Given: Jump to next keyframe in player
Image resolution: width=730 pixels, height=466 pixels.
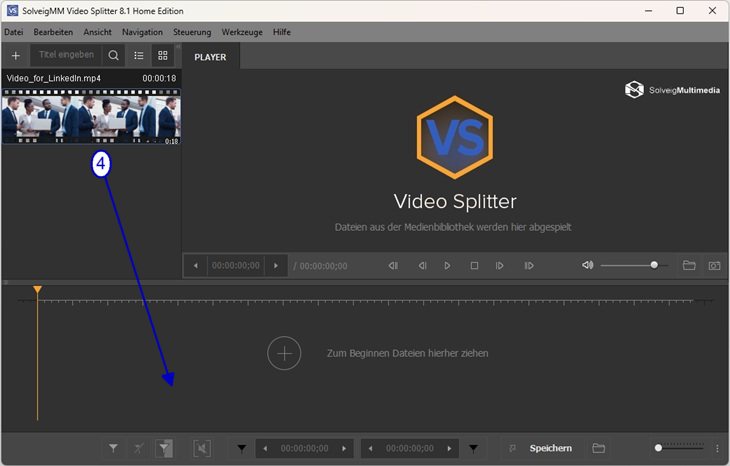Looking at the screenshot, I should 529,266.
